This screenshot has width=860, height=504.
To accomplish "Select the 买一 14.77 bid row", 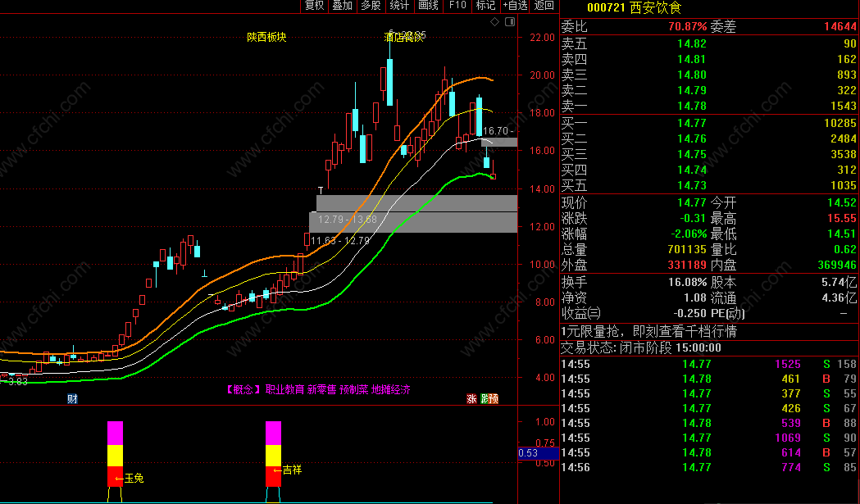I will (709, 124).
